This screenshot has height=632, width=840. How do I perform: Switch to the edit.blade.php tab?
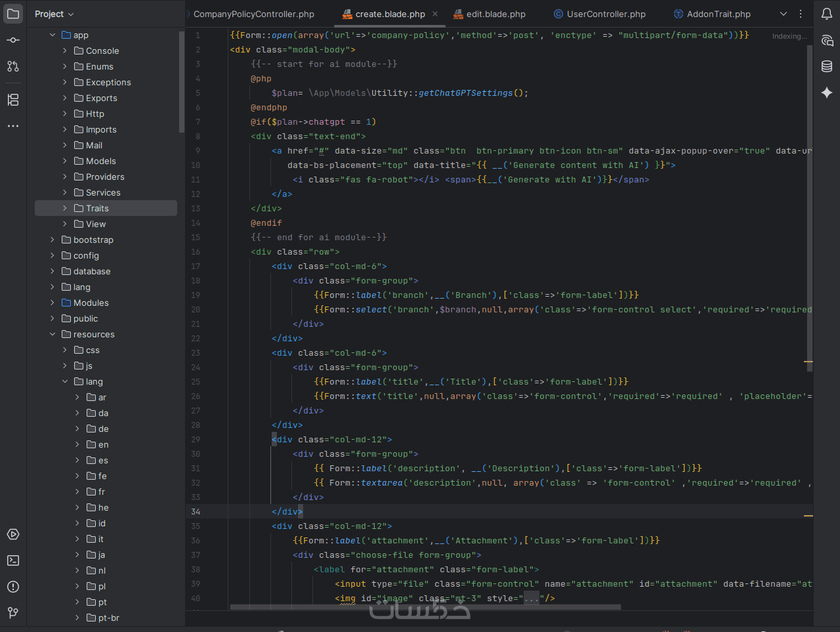coord(495,14)
